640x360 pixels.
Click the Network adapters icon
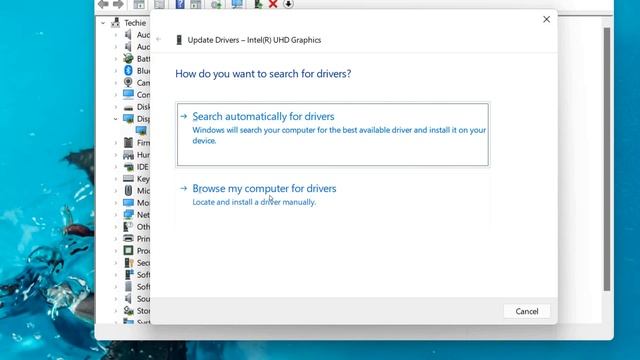point(128,214)
